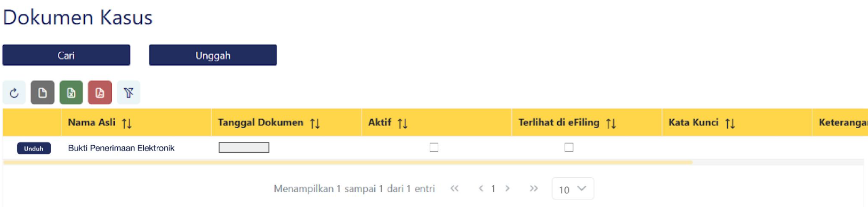Jump to the last page double chevron
This screenshot has width=868, height=207.
point(534,188)
